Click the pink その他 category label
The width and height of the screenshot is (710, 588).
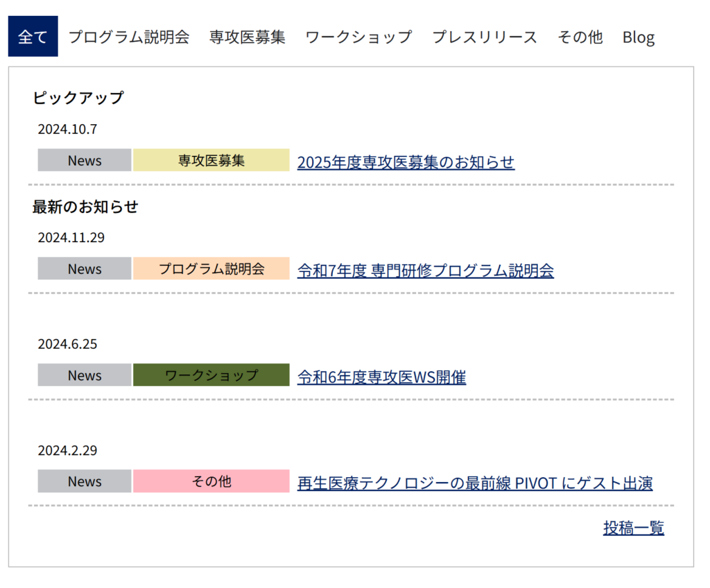211,481
